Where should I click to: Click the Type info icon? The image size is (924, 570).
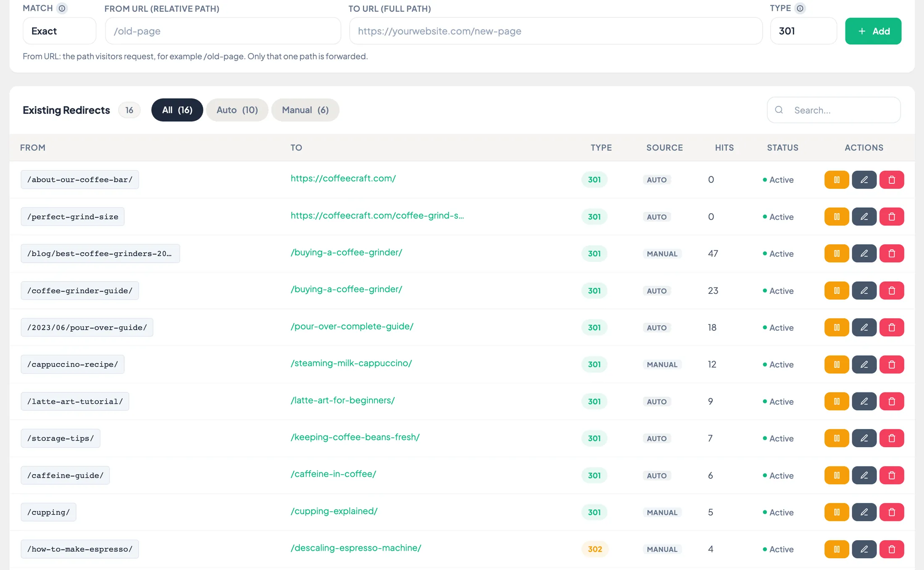point(800,8)
